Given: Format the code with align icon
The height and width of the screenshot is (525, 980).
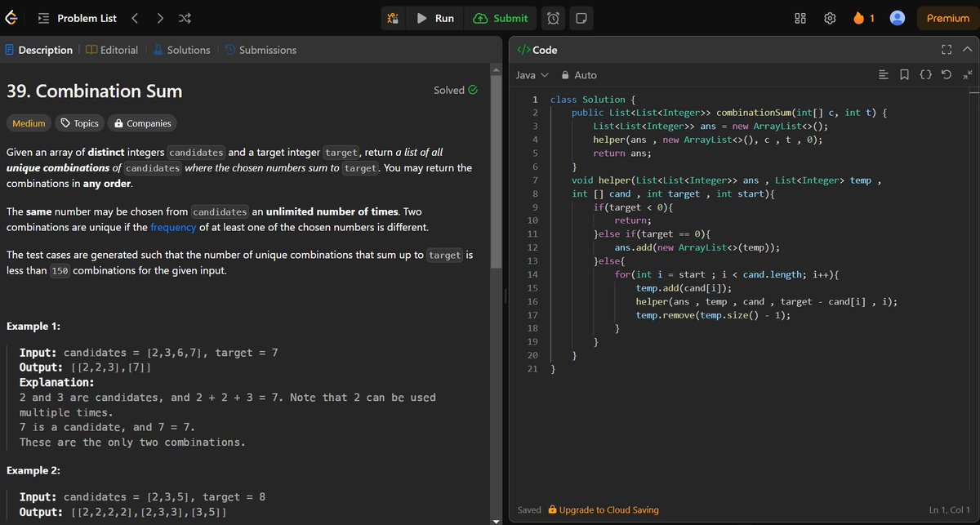Looking at the screenshot, I should pos(883,75).
